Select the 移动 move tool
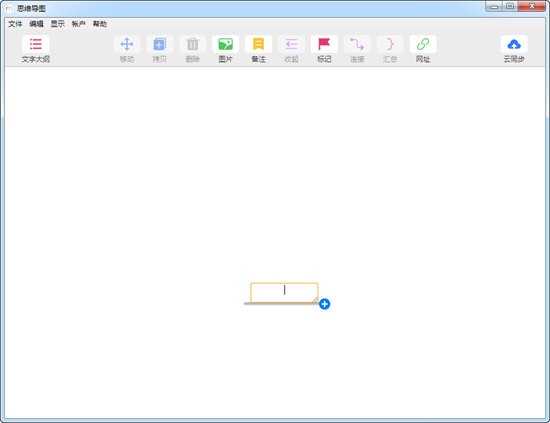The height and width of the screenshot is (423, 550). (127, 44)
